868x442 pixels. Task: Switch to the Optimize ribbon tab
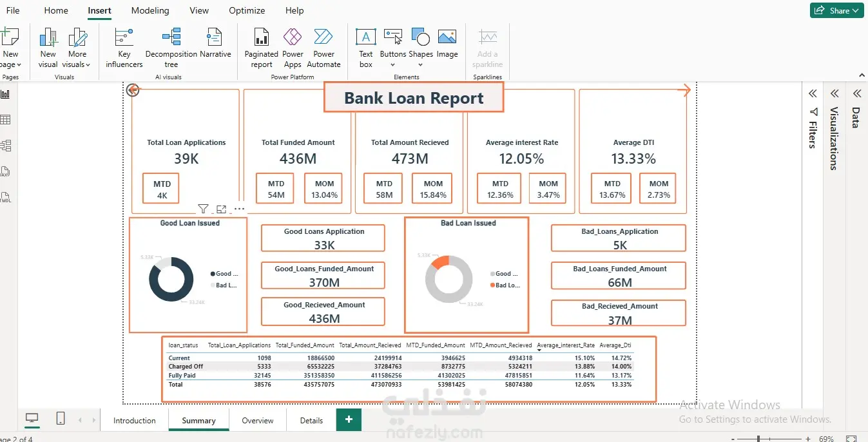click(247, 10)
